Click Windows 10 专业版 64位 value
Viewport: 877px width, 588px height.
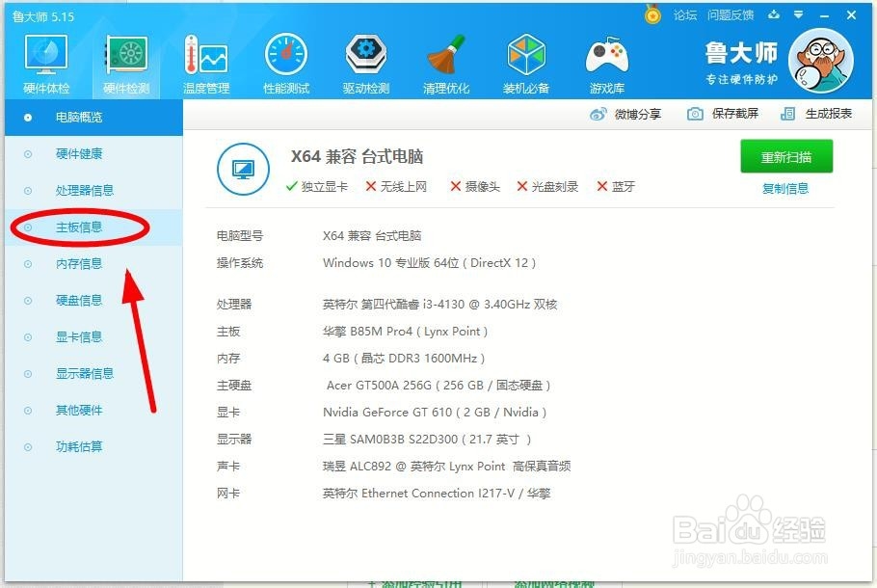(x=429, y=263)
